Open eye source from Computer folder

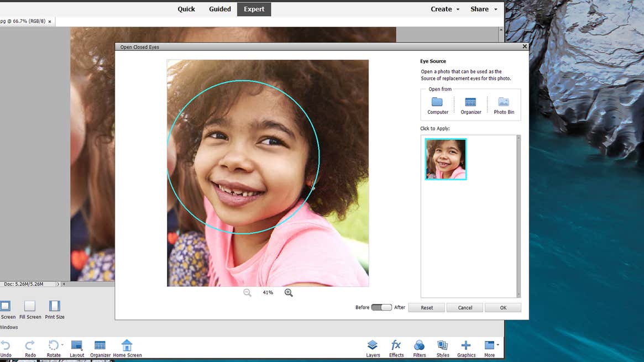[x=437, y=106]
